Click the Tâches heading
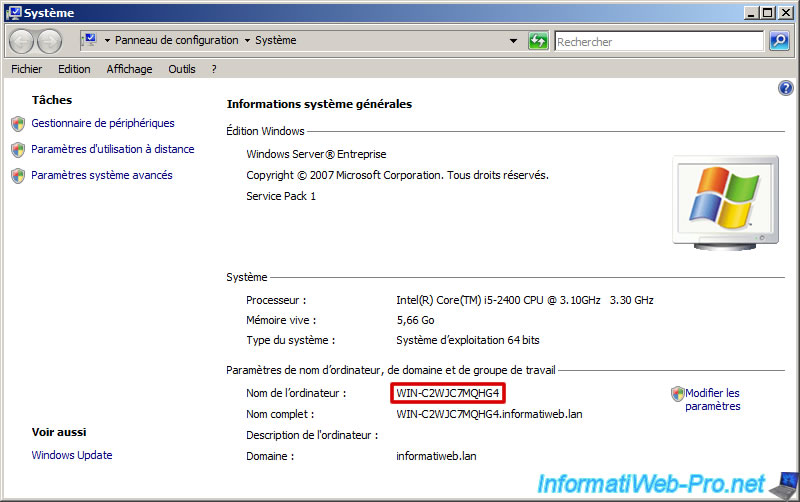This screenshot has width=800, height=502. [52, 100]
